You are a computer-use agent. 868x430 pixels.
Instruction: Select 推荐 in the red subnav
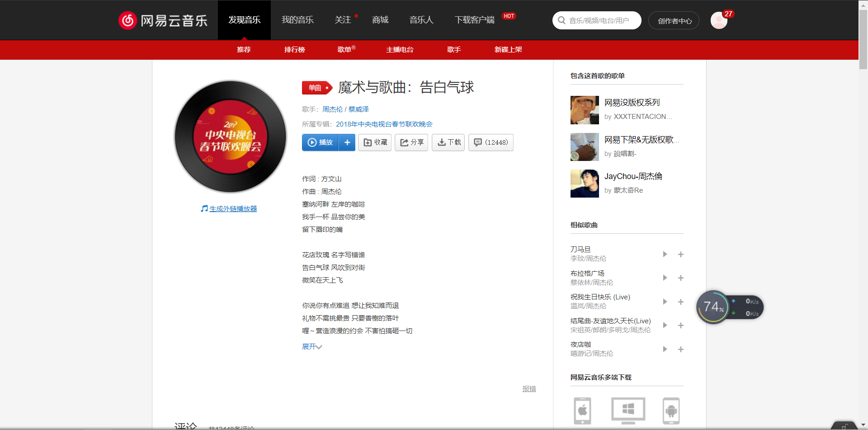[244, 50]
